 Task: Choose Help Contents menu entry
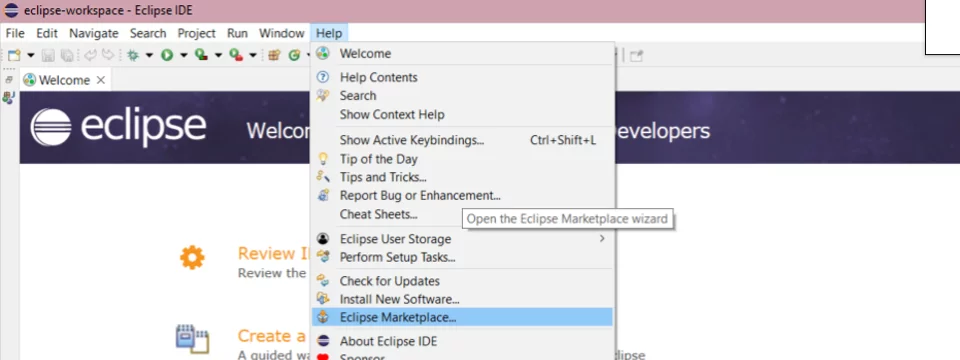[462, 77]
